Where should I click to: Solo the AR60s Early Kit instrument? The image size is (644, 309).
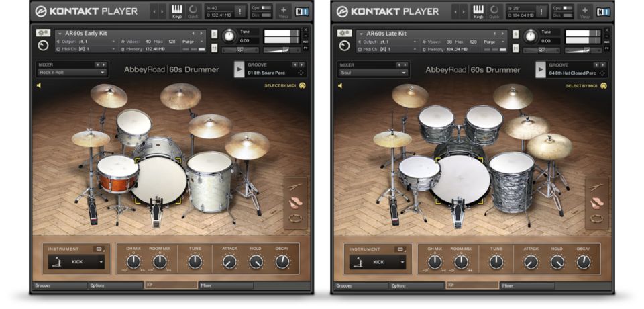point(215,34)
